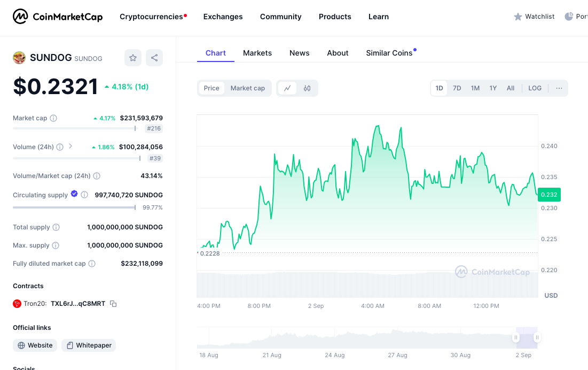The height and width of the screenshot is (370, 588).
Task: Toggle chart to Market cap view
Action: coord(247,88)
